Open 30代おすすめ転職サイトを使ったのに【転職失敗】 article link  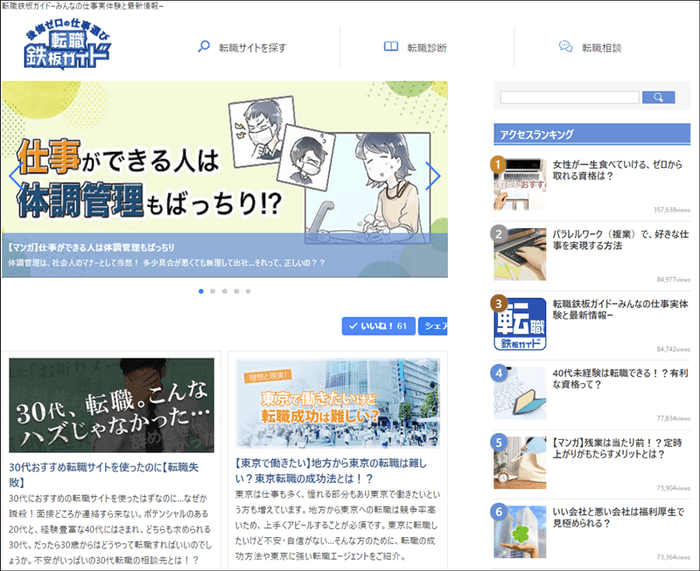(x=104, y=475)
